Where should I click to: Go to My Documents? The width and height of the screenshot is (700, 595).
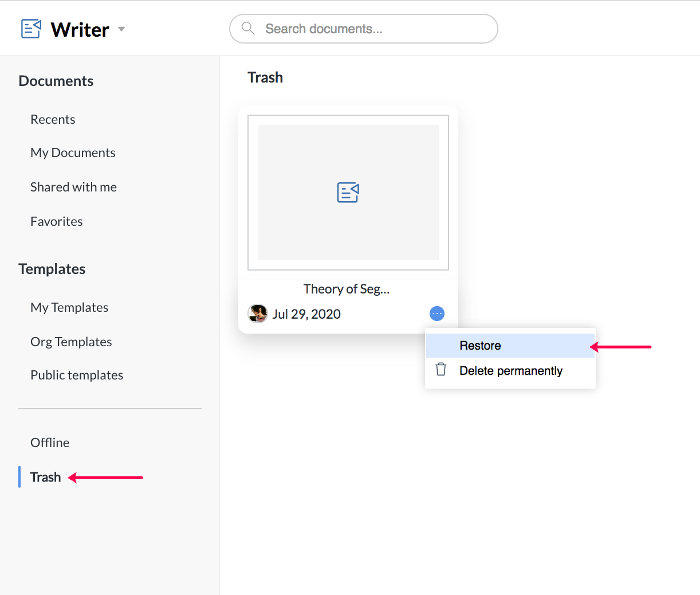73,152
